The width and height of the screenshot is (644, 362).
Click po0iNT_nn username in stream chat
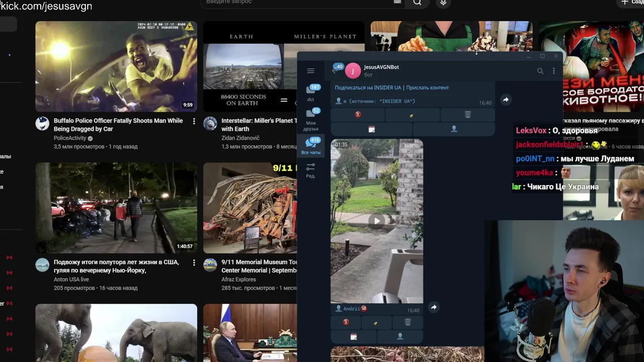tap(535, 158)
